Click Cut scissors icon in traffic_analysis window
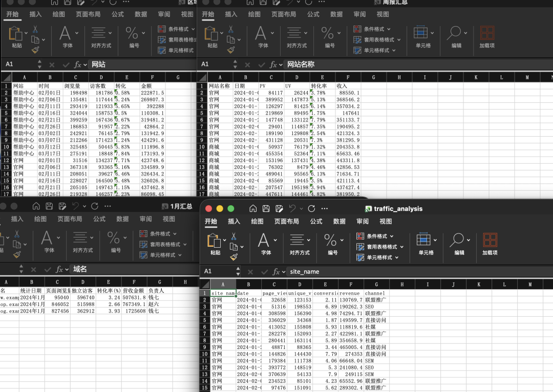This screenshot has height=392, width=553. (x=233, y=236)
